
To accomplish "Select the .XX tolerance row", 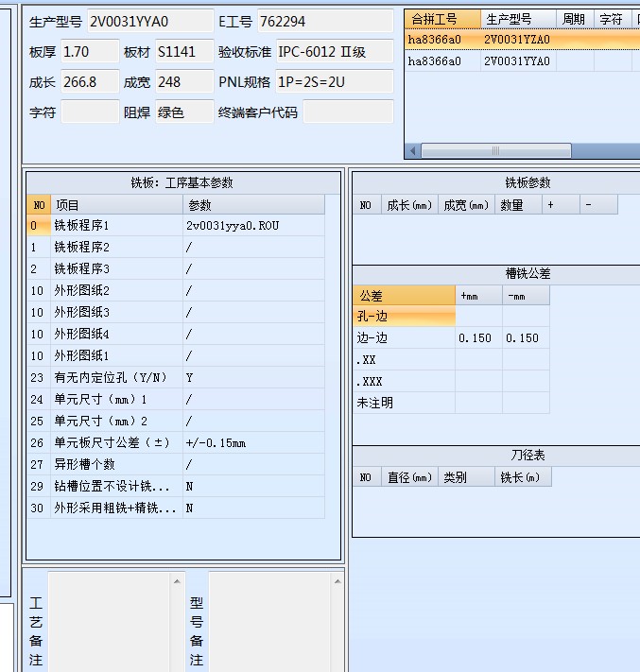I will pos(451,359).
